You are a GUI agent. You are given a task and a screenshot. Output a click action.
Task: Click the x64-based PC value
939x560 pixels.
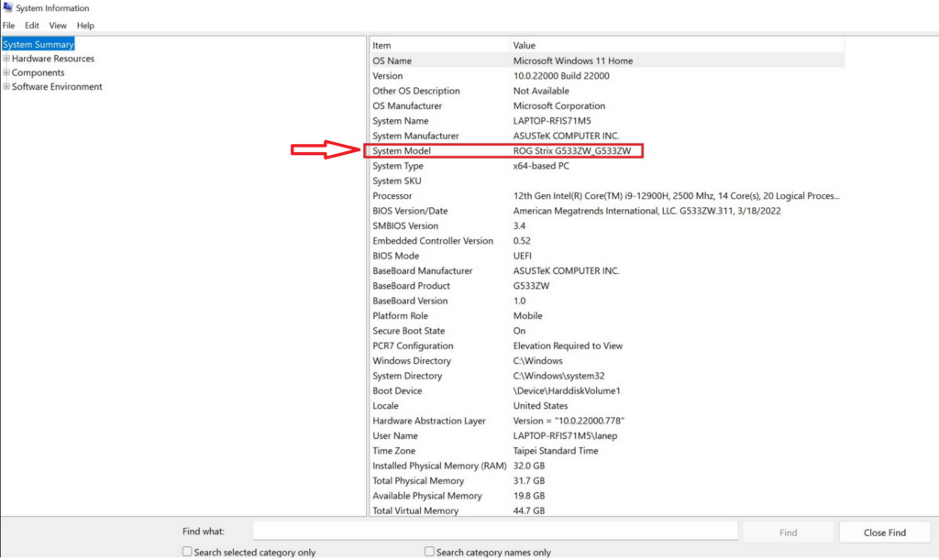[541, 166]
